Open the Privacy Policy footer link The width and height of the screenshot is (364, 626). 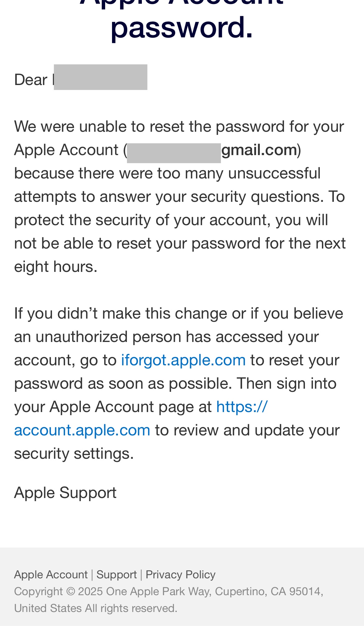click(180, 575)
